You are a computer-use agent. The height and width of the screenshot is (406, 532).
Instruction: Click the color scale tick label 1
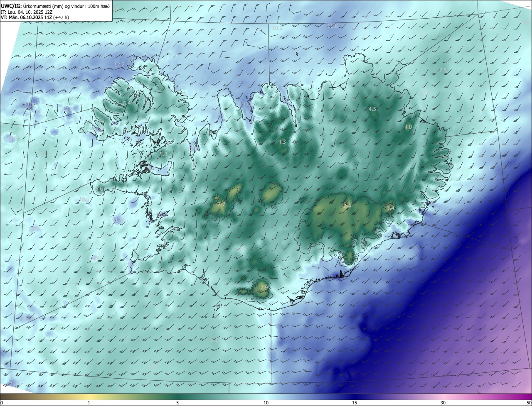click(89, 403)
